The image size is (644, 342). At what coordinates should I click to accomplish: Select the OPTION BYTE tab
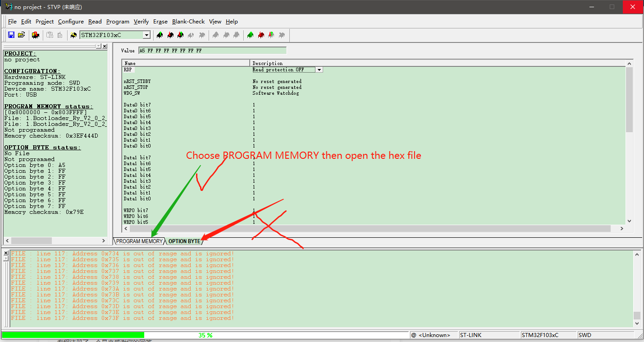click(184, 241)
